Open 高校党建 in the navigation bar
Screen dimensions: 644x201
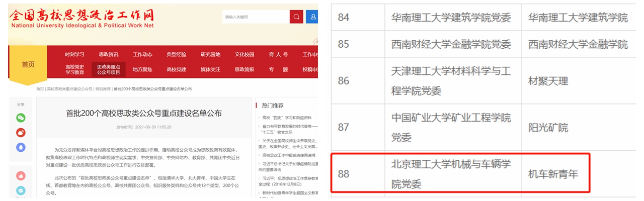pyautogui.click(x=176, y=69)
